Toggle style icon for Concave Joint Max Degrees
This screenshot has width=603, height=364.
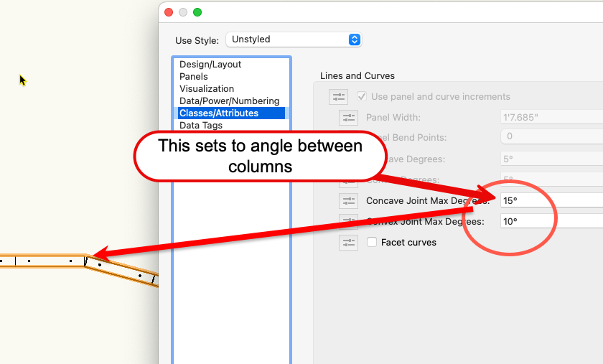pos(348,201)
